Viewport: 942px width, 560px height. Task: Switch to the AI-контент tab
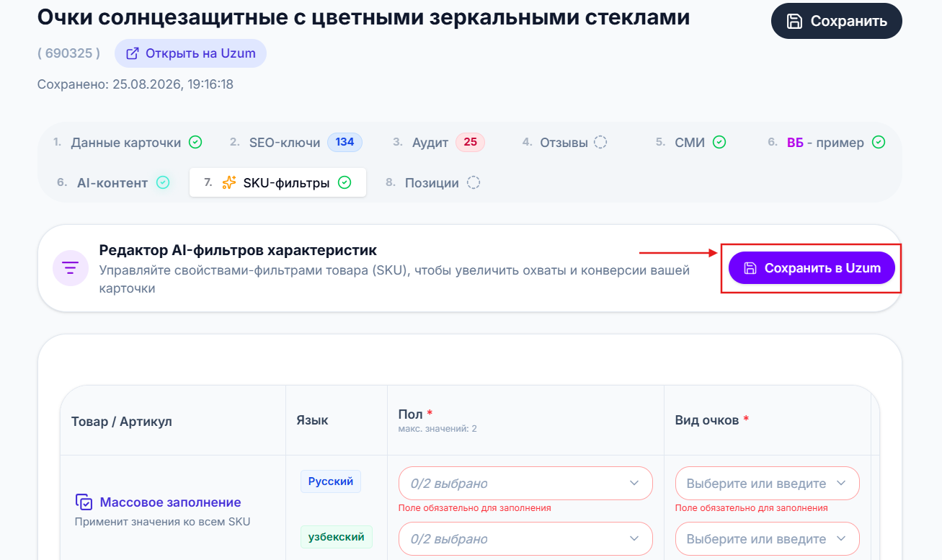[x=113, y=183]
